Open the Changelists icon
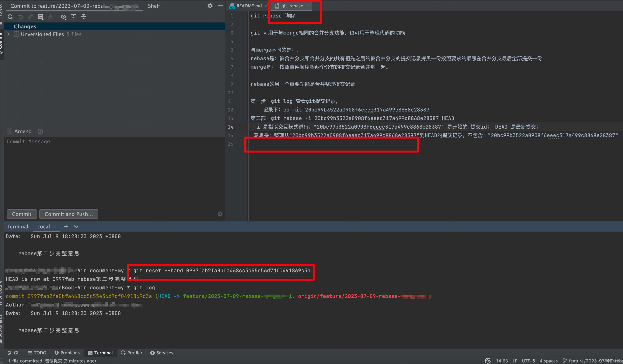The width and height of the screenshot is (623, 364). pyautogui.click(x=41, y=17)
